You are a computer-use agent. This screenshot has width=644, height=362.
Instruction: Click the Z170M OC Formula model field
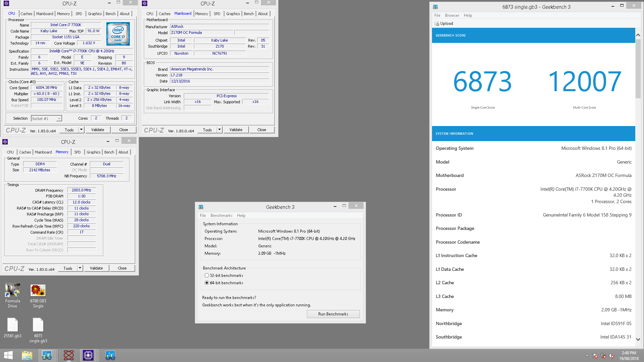201,33
